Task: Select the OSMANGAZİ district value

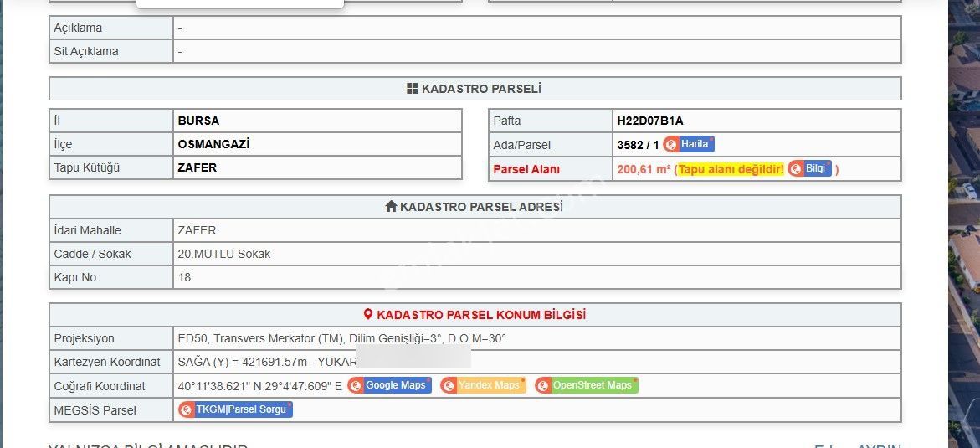Action: 213,144
